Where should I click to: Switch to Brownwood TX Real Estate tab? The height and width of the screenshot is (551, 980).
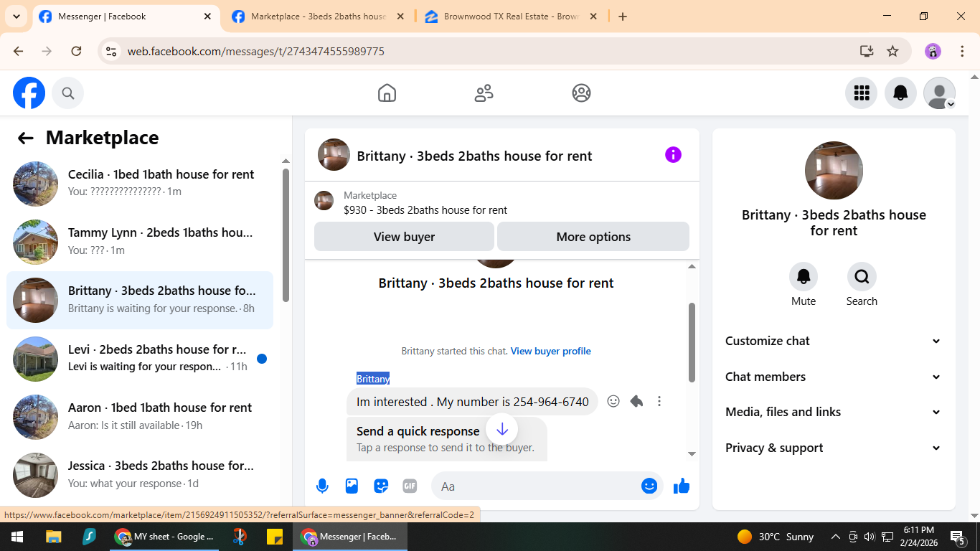511,17
